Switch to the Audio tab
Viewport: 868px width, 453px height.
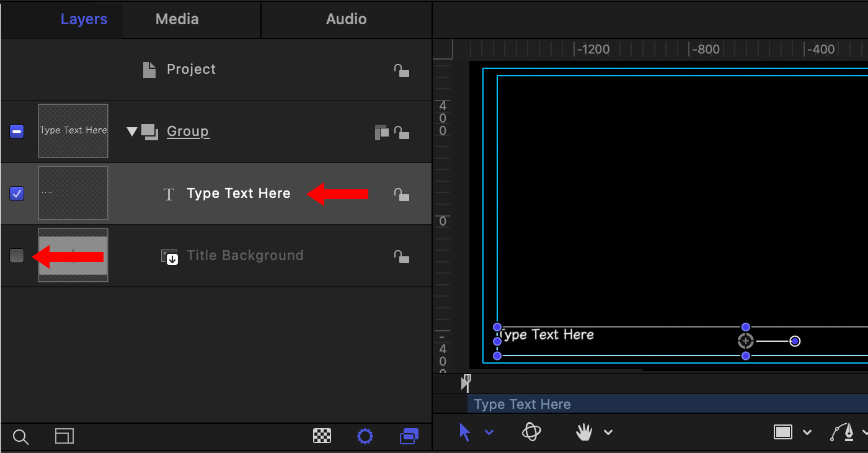tap(346, 19)
